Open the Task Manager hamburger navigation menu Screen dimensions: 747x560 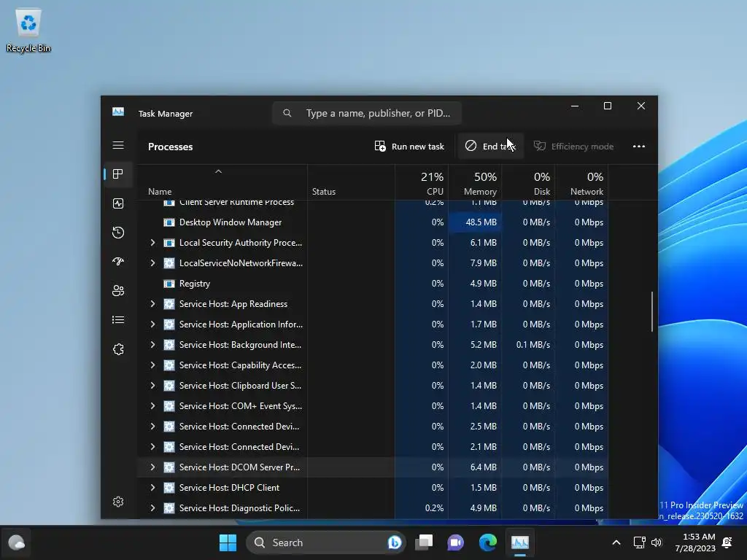tap(118, 145)
